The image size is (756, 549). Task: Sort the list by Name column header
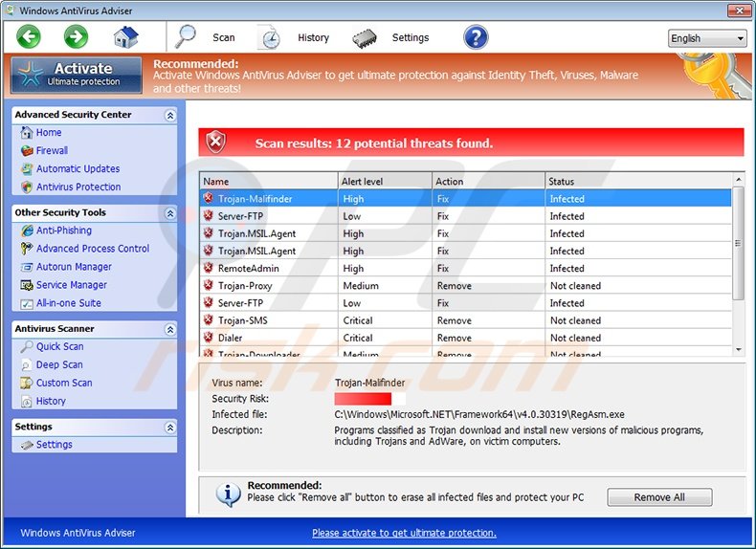(269, 181)
